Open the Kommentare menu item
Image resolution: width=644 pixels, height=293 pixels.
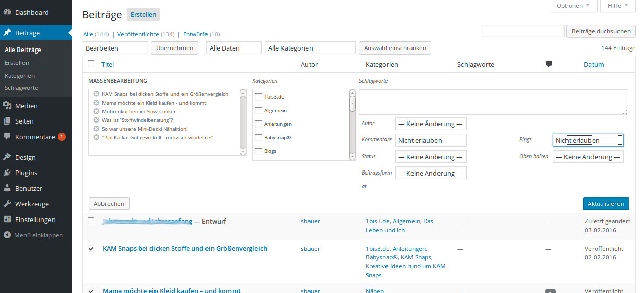click(x=35, y=137)
